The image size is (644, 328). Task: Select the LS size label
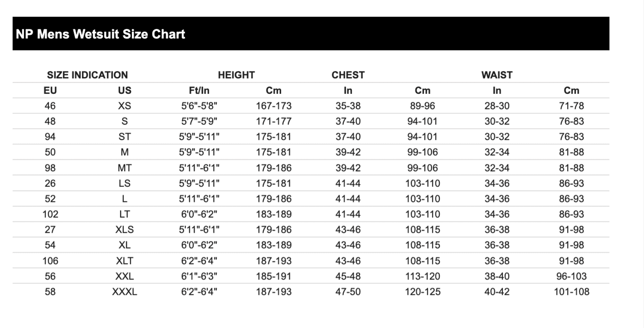[124, 183]
